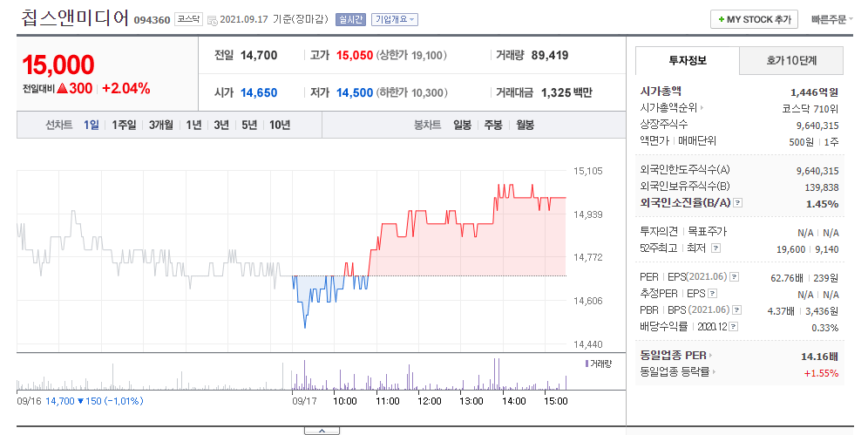Show the 주봉 candlestick chart
Screen dimensions: 868x435
[x=493, y=125]
